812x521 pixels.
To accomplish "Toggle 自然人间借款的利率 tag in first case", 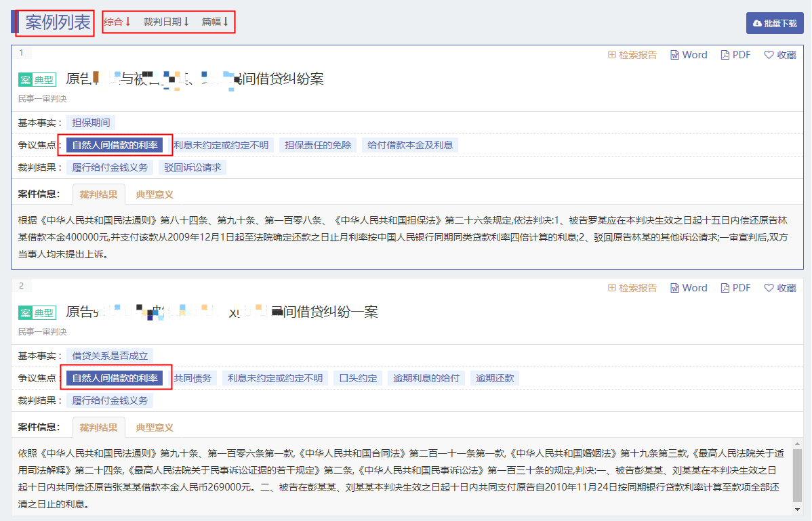I will (115, 145).
